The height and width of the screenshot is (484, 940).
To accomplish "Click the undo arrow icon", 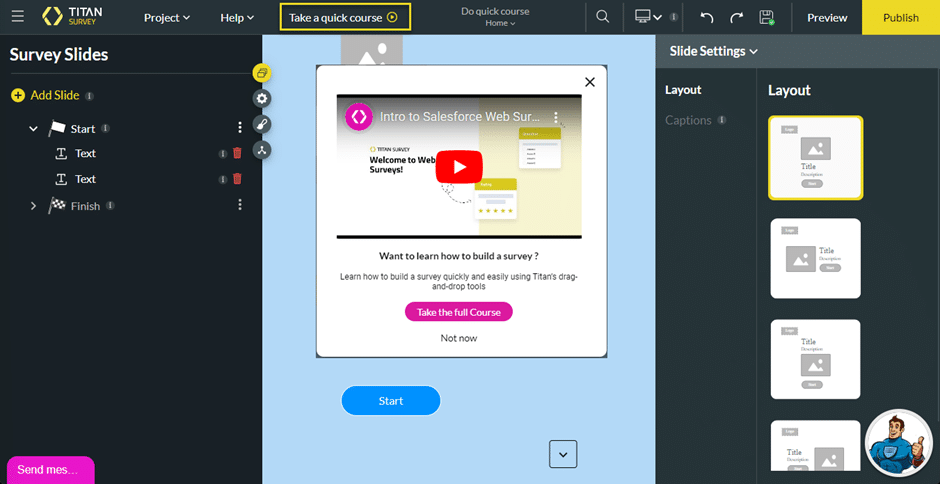I will [x=707, y=18].
